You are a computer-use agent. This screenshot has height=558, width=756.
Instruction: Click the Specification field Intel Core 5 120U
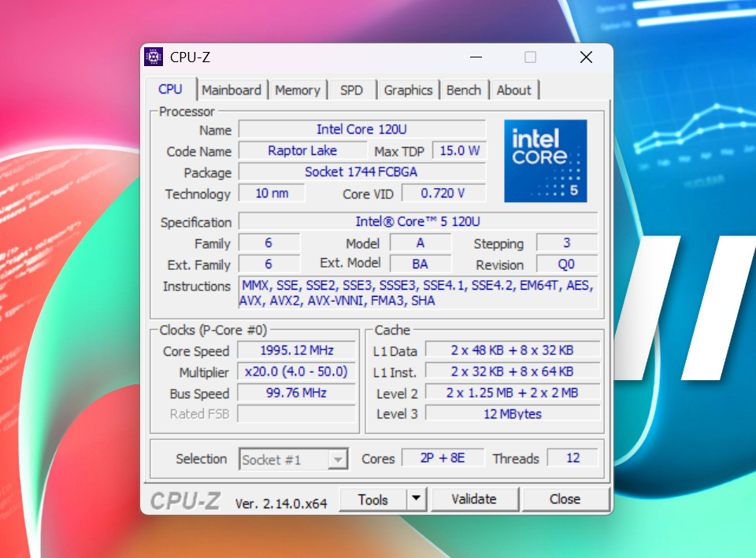click(418, 221)
